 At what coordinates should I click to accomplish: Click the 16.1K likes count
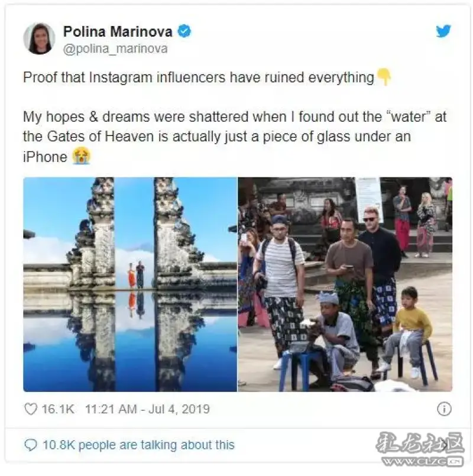(x=58, y=409)
